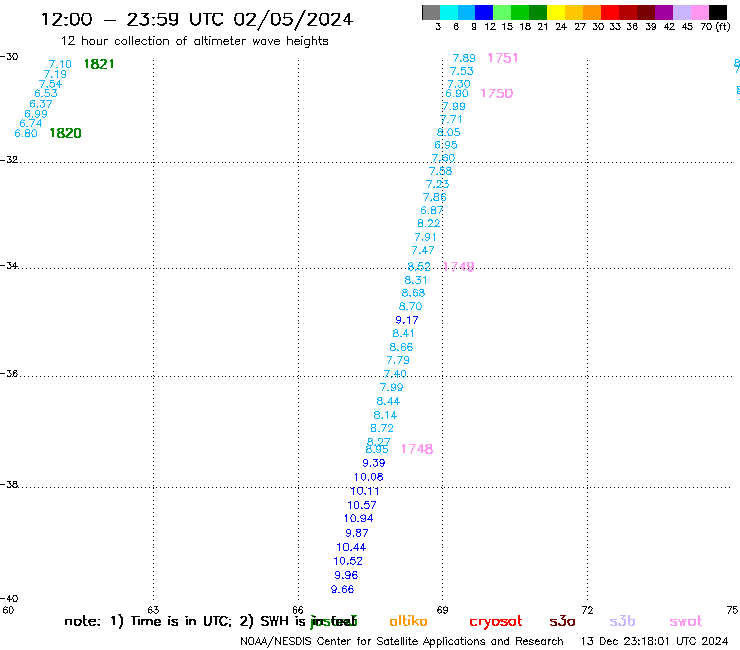The height and width of the screenshot is (650, 740).
Task: Click the wave height value '7.89'
Action: pyautogui.click(x=464, y=58)
